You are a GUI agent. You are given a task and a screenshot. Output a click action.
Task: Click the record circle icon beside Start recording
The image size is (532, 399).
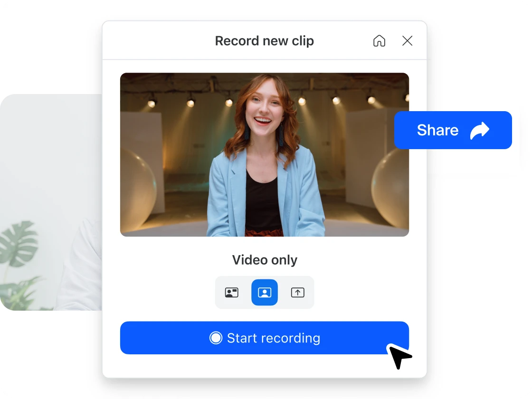(216, 338)
